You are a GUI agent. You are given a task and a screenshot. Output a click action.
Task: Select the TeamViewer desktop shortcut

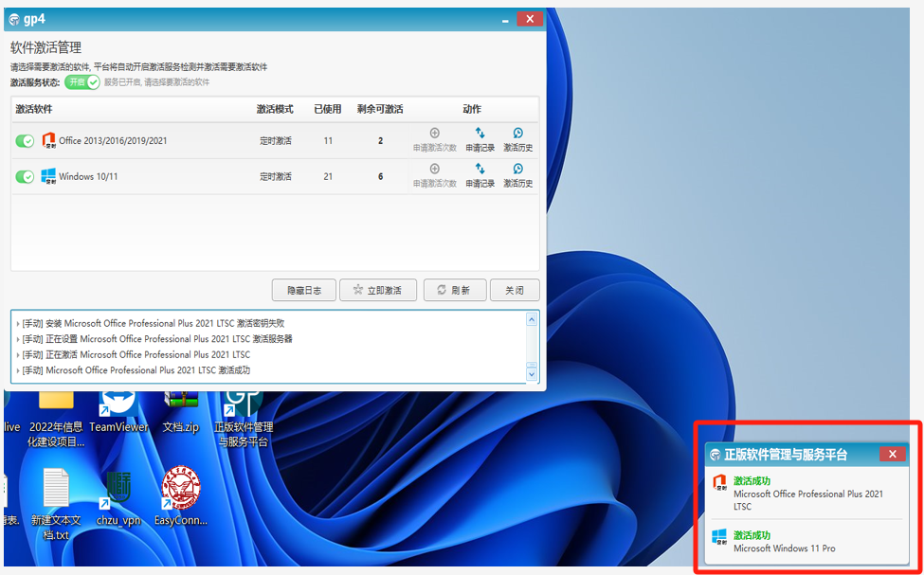[x=118, y=410]
